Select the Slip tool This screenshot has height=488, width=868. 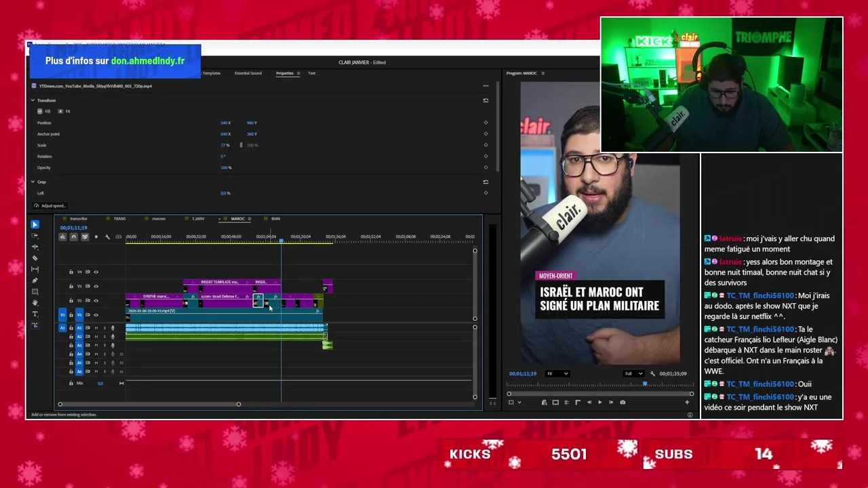pyautogui.click(x=35, y=269)
